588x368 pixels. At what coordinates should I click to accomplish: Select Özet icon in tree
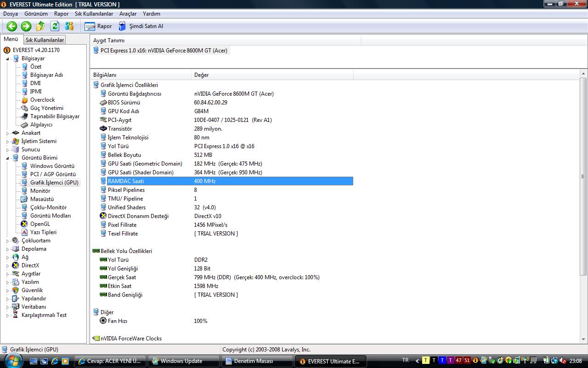[25, 67]
